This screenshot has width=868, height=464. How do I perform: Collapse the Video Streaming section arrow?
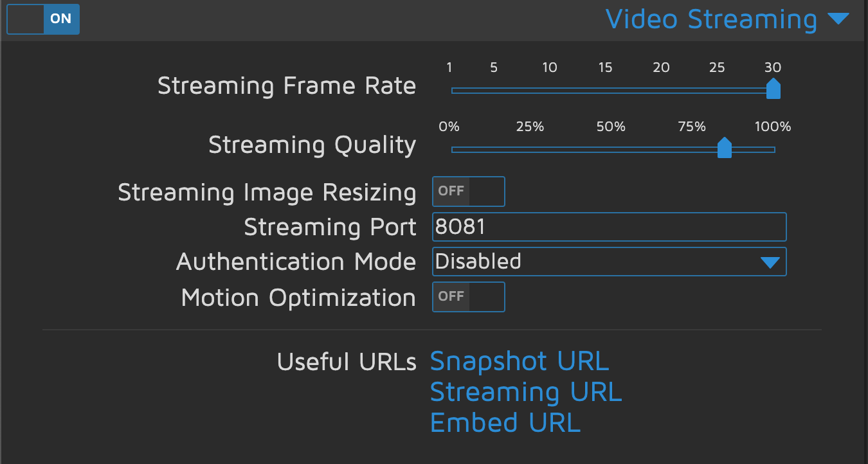[x=838, y=19]
